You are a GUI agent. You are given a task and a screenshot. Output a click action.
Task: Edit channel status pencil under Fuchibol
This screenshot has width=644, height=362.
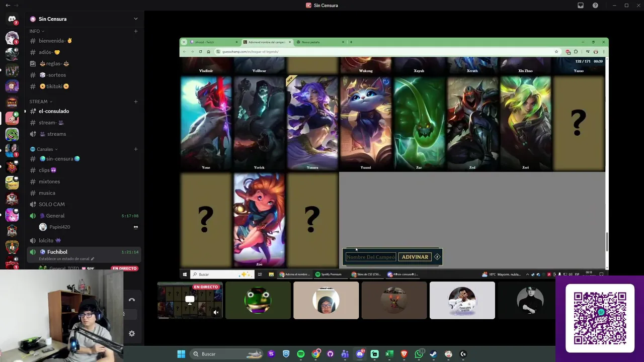click(92, 259)
